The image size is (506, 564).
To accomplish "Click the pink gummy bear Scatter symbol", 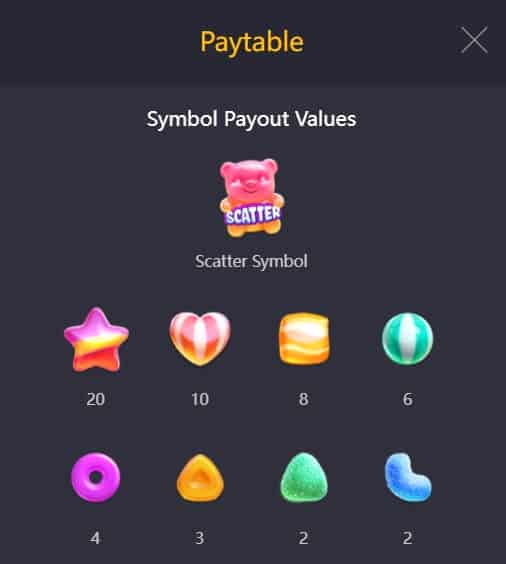I will pyautogui.click(x=252, y=198).
